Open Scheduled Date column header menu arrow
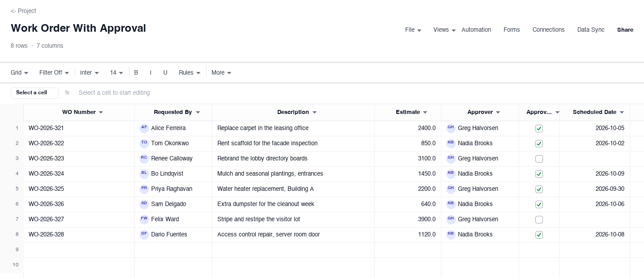Viewport: 644px width, 278px height. pyautogui.click(x=622, y=113)
